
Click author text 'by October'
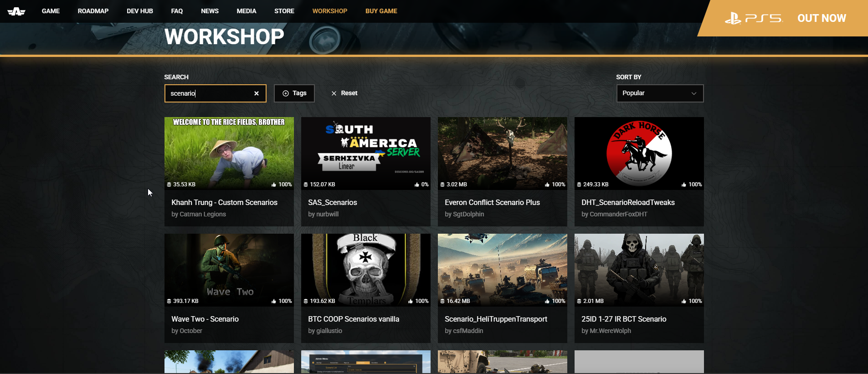[187, 331]
